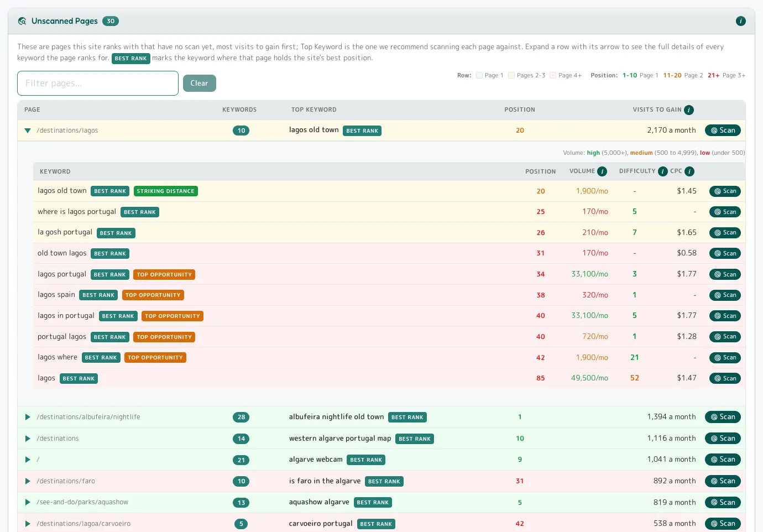763x532 pixels.
Task: Click the info icon in the Unscanned Pages header
Action: click(x=741, y=21)
